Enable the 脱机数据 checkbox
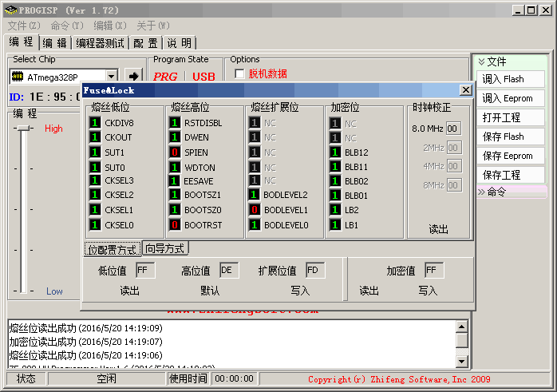Image resolution: width=557 pixels, height=392 pixels. [x=239, y=74]
